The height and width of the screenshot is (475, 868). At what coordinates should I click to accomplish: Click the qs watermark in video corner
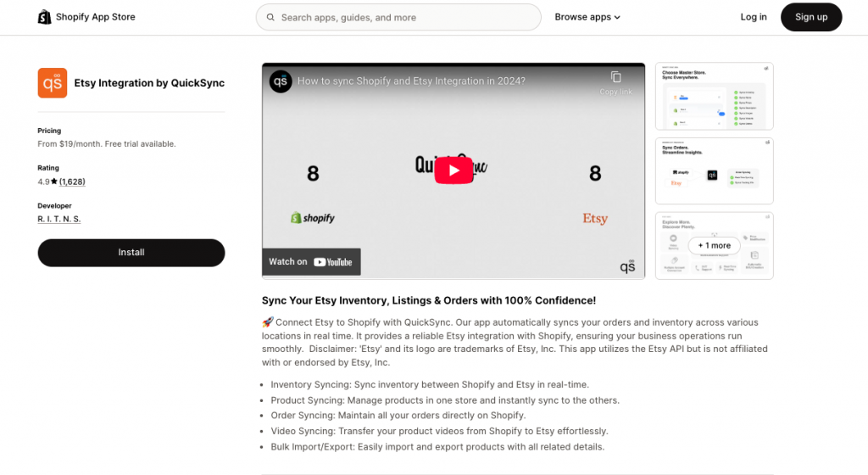pyautogui.click(x=627, y=266)
